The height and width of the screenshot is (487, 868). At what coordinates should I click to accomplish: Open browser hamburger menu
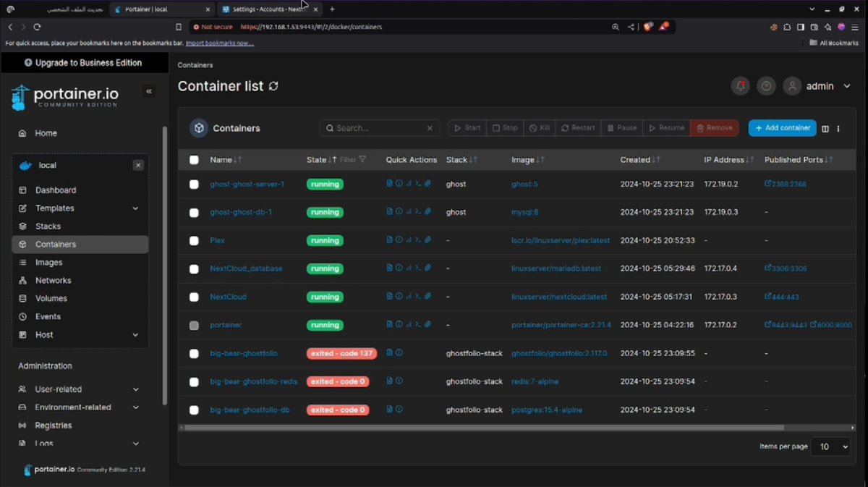[854, 27]
